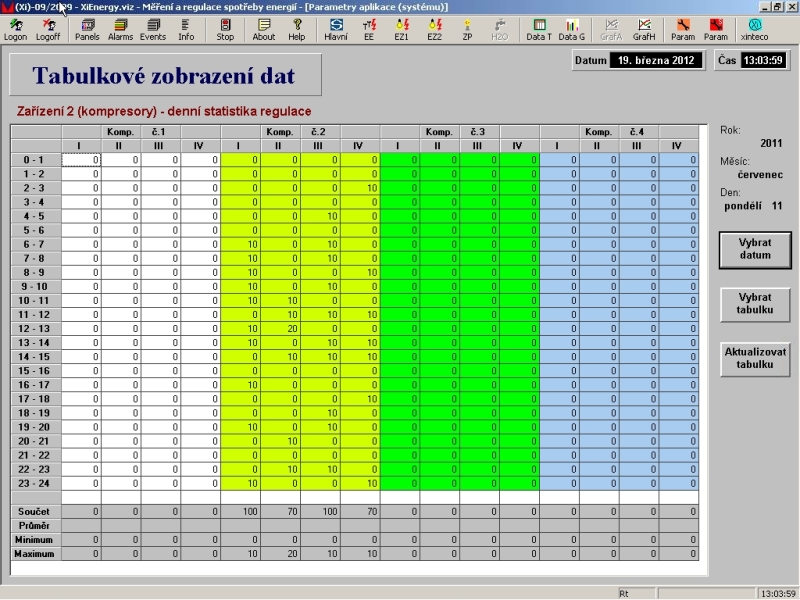The image size is (800, 600).
Task: Open the GrafH toolbar icon
Action: click(x=644, y=30)
